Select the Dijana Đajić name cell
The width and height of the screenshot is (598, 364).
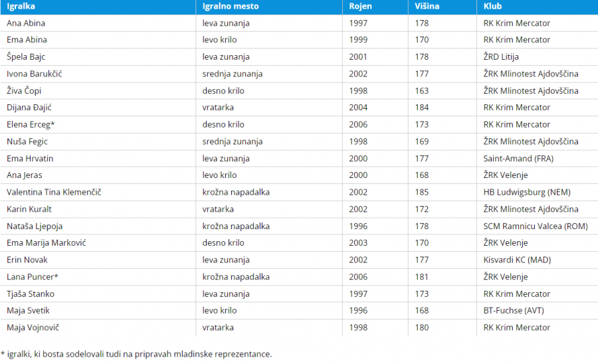point(29,108)
